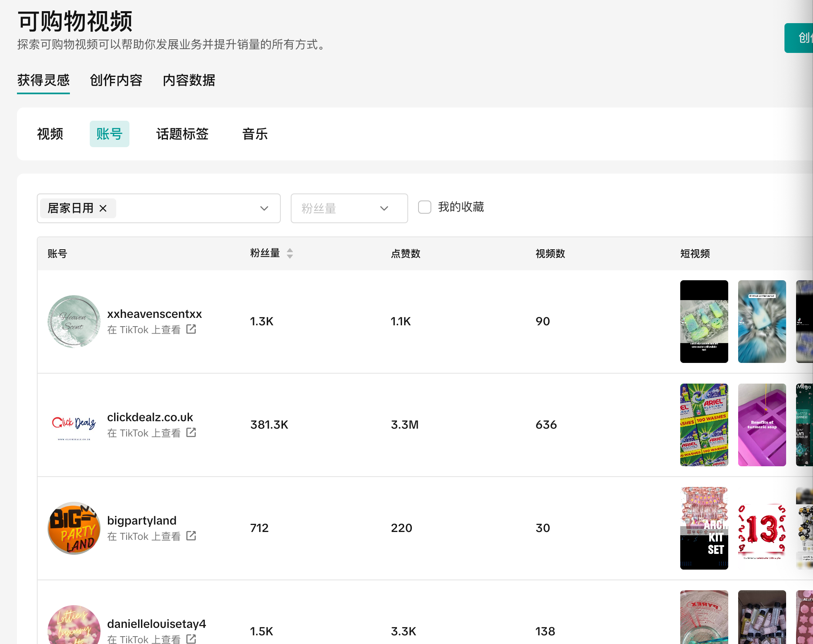The image size is (813, 644).
Task: Open external link icon for xxheavenscentxx
Action: pos(191,329)
